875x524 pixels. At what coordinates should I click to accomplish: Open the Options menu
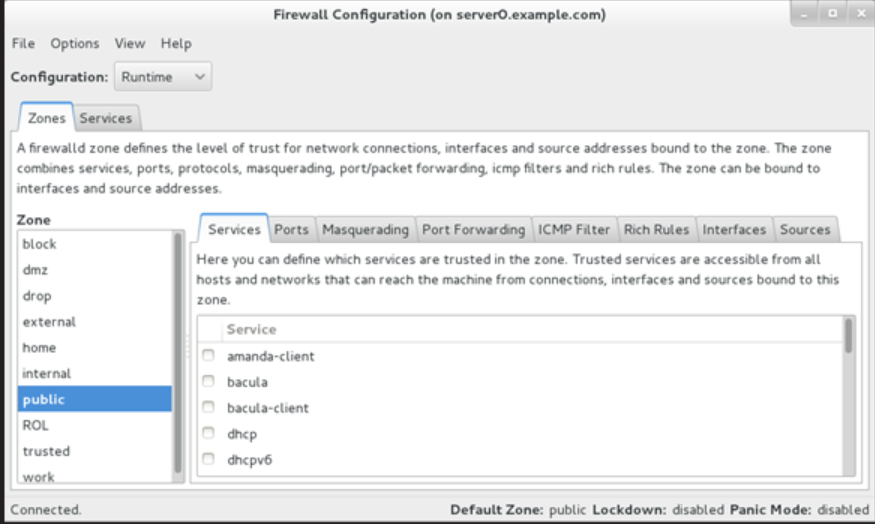tap(75, 43)
